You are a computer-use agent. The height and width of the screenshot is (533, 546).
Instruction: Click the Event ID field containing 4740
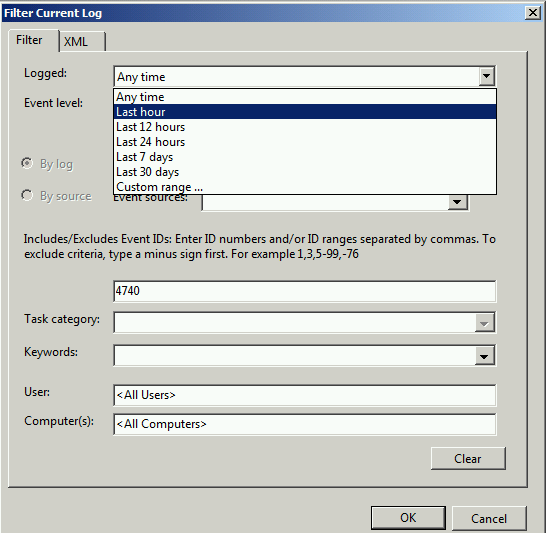[305, 291]
